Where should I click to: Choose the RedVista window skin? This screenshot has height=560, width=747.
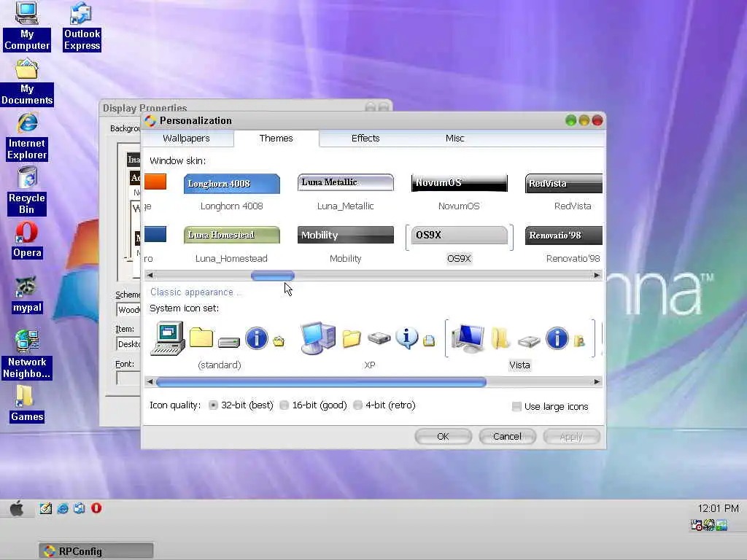point(564,192)
